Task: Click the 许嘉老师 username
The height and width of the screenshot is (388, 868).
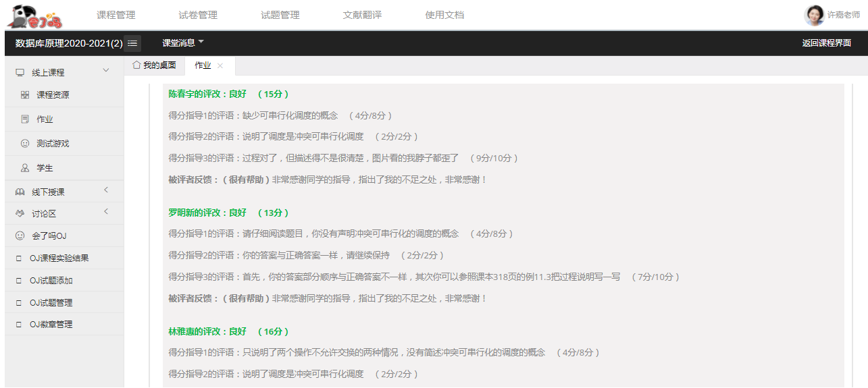Action: tap(844, 15)
